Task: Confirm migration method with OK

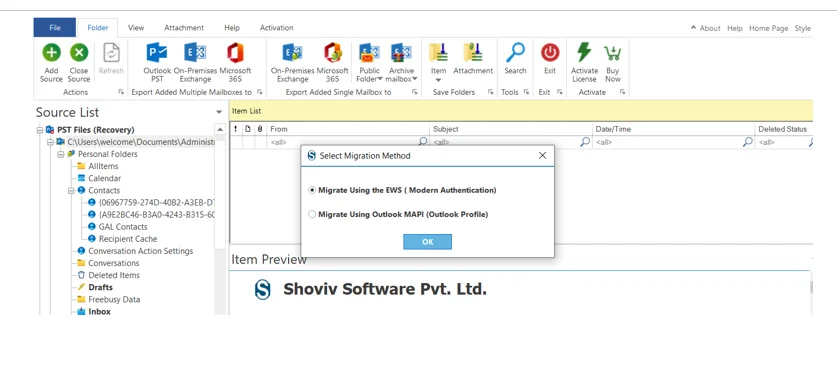Action: (427, 241)
